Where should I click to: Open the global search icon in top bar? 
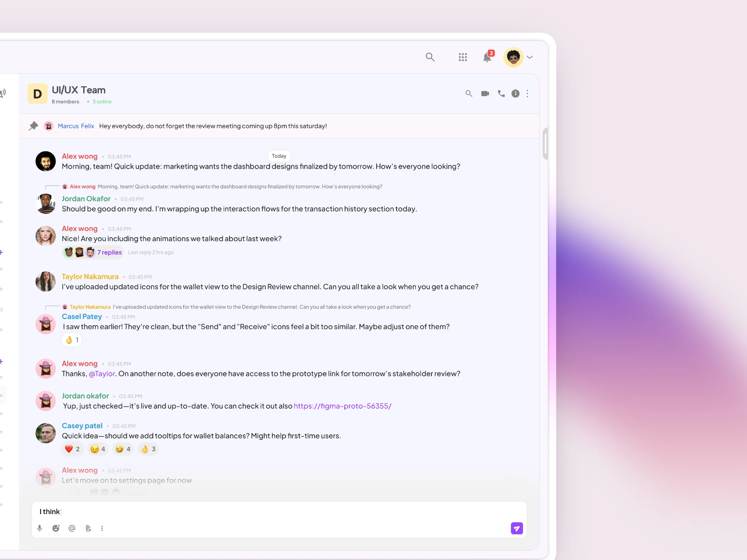[x=430, y=57]
